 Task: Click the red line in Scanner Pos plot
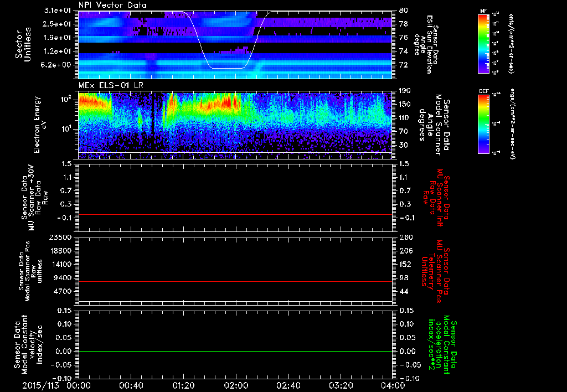(x=235, y=281)
